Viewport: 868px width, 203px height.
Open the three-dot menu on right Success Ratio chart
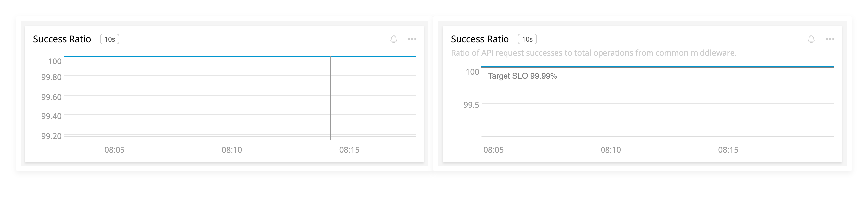tap(830, 39)
